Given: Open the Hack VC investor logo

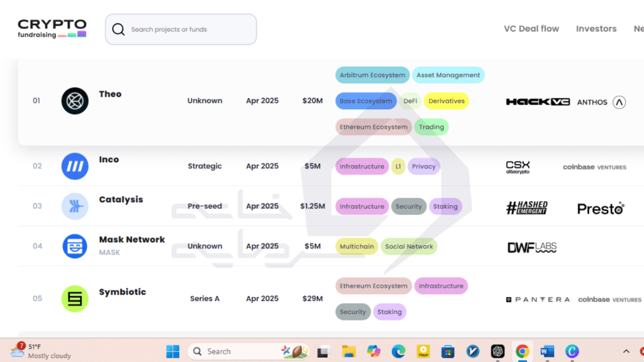Looking at the screenshot, I should coord(538,102).
